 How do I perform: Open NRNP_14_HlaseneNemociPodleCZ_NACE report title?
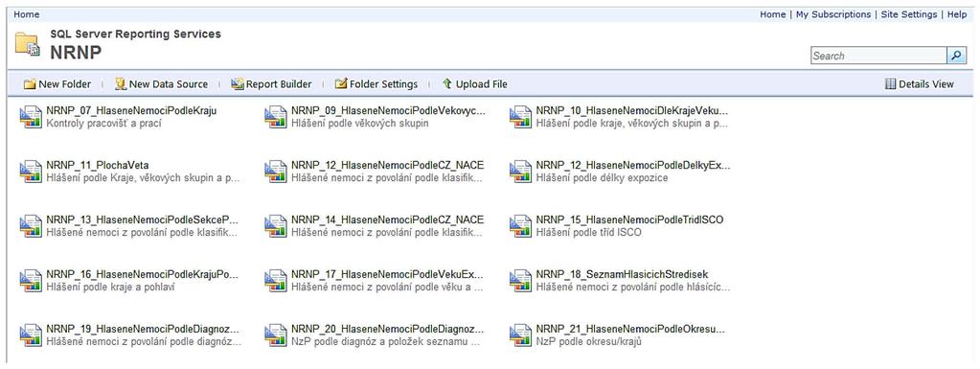tap(388, 220)
